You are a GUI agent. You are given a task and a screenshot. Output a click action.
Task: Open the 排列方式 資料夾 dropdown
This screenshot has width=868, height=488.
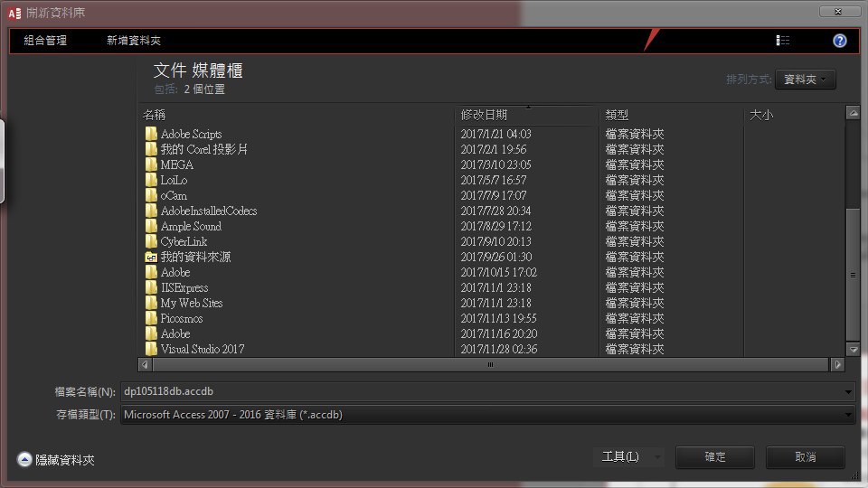pyautogui.click(x=805, y=80)
